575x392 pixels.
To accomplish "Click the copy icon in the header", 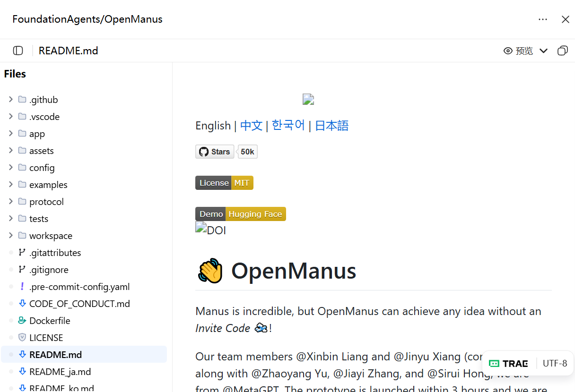I will [x=563, y=51].
